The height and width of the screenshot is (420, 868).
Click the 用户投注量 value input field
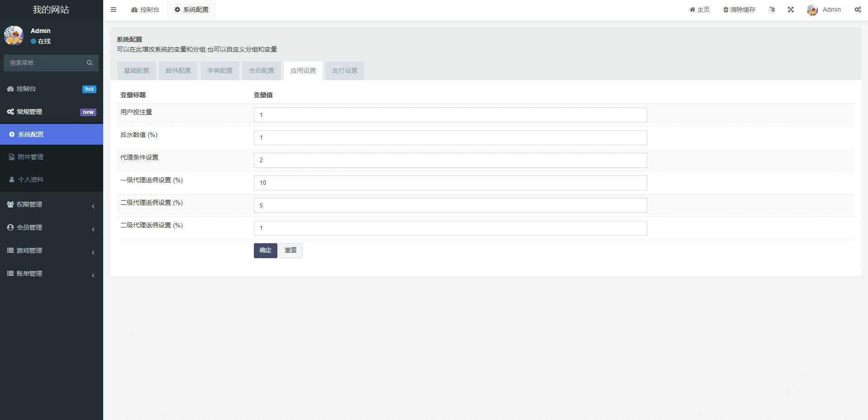pos(450,115)
